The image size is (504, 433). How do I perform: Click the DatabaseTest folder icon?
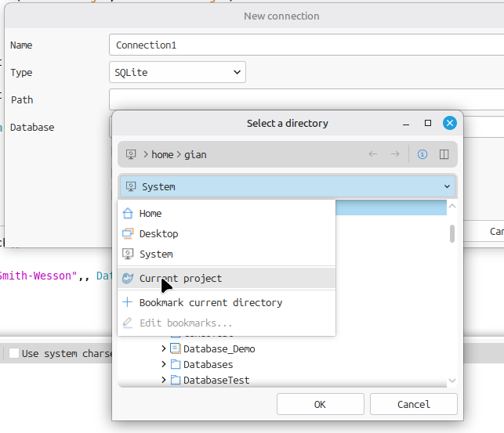click(x=176, y=380)
